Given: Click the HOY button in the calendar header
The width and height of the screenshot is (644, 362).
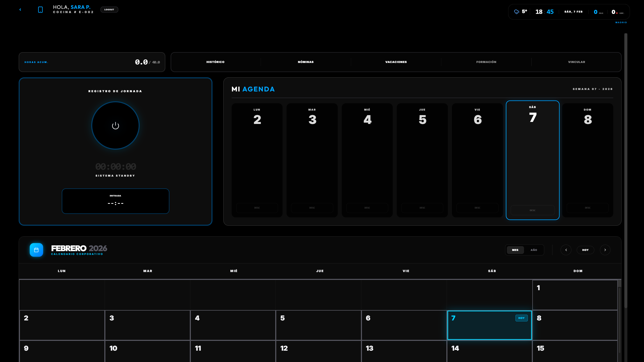Looking at the screenshot, I should (585, 250).
